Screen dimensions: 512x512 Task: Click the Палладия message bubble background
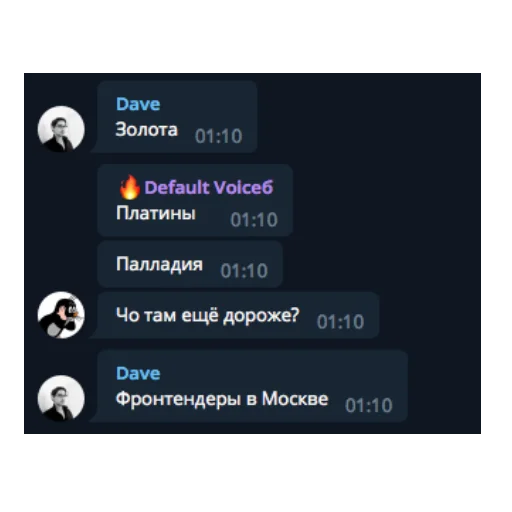(x=190, y=249)
